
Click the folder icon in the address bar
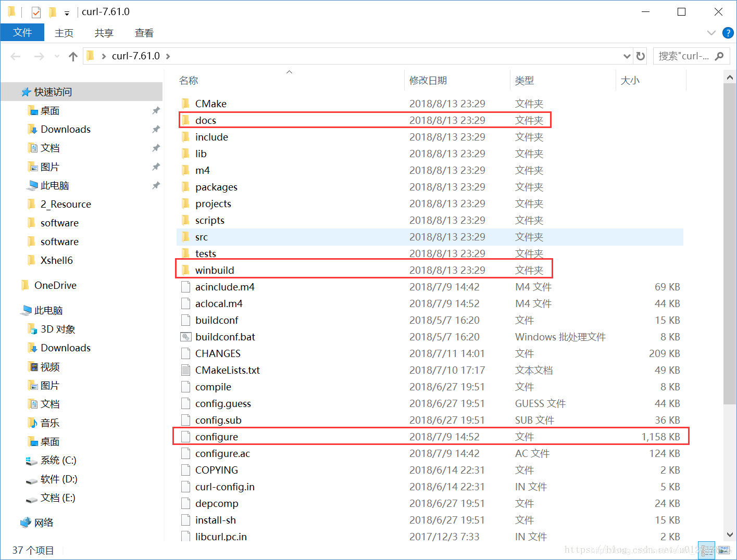90,56
